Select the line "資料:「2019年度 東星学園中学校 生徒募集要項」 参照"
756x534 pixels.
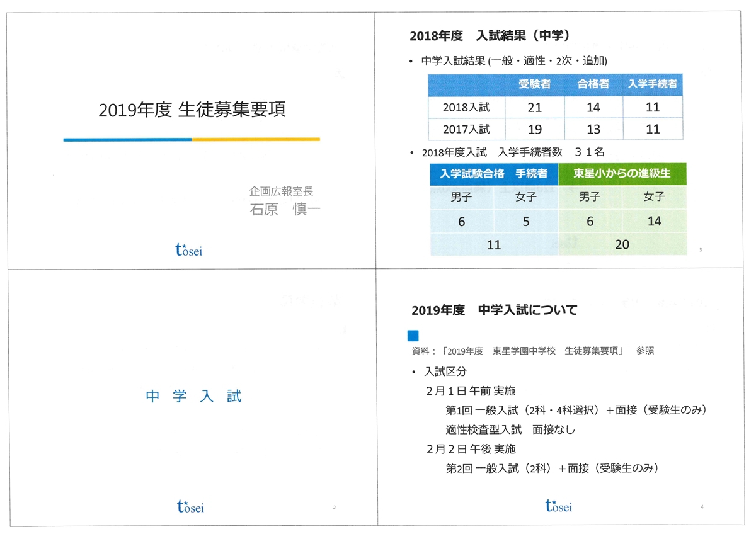click(532, 350)
